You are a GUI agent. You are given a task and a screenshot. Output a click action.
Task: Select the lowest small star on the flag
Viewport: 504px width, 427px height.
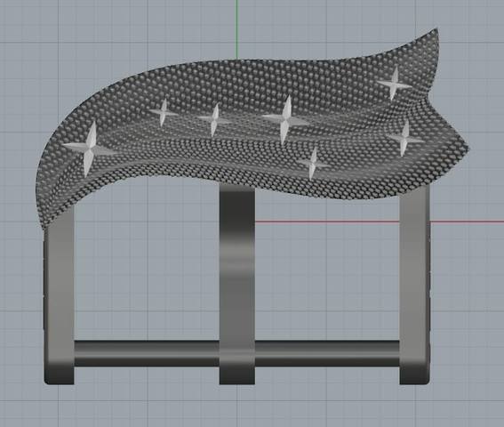coord(313,164)
